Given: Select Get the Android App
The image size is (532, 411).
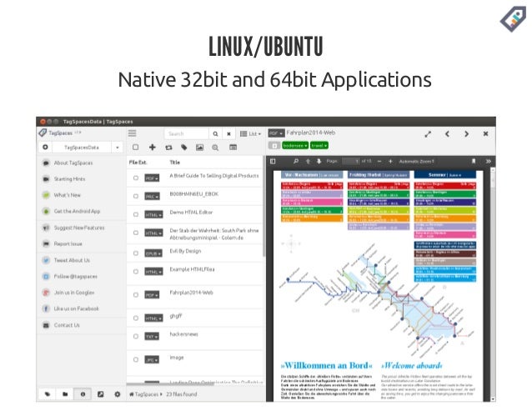Looking at the screenshot, I should click(x=77, y=211).
